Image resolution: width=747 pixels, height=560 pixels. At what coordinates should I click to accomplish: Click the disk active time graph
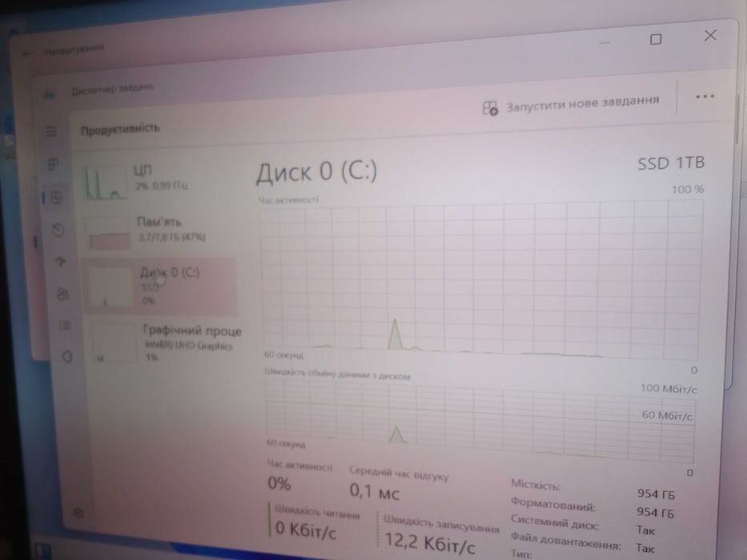tap(480, 280)
